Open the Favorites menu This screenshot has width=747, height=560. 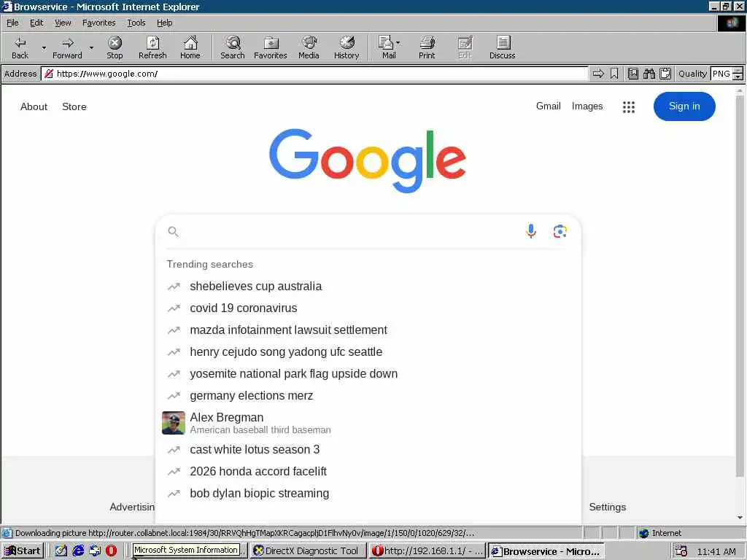98,23
